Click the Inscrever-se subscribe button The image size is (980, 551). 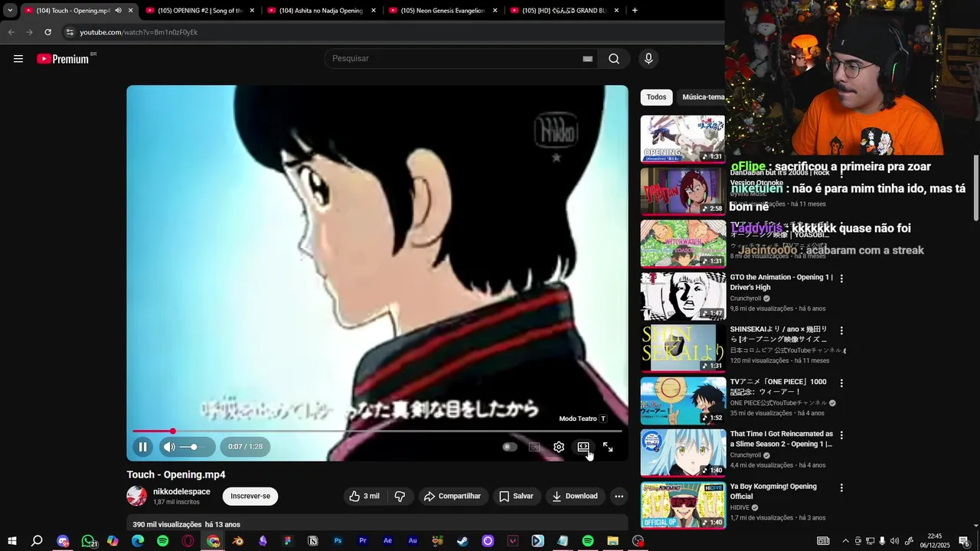250,496
